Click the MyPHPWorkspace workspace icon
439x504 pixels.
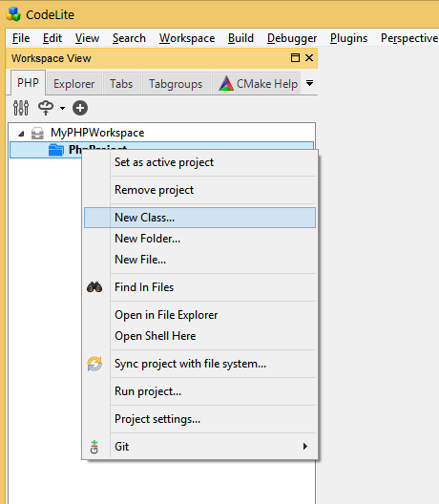(x=37, y=133)
